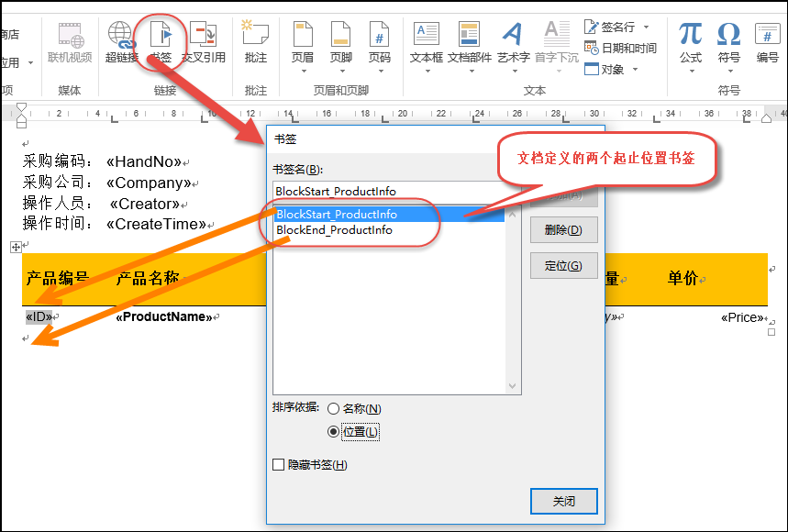Viewport: 788px width, 532px height.
Task: Select sort by Name (名称) radio button
Action: (x=333, y=409)
